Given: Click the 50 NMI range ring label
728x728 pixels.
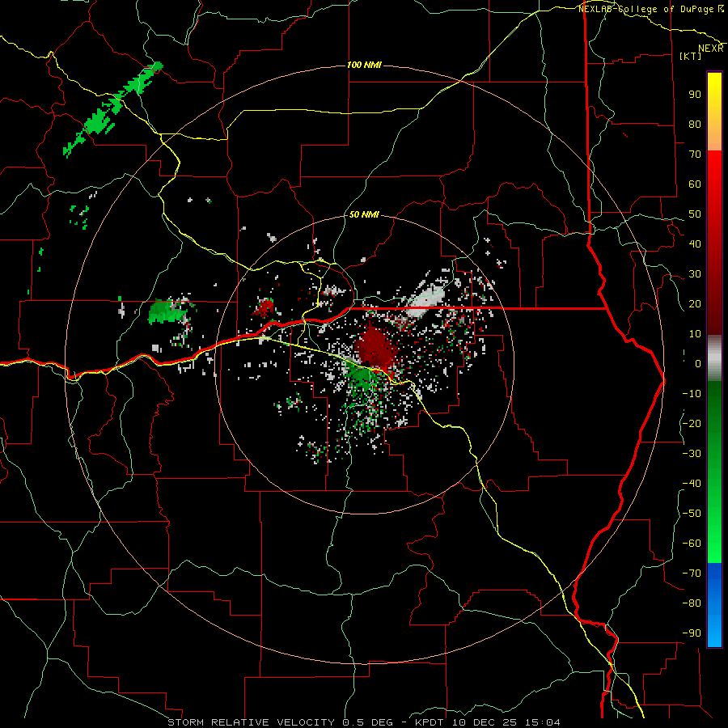Looking at the screenshot, I should (x=363, y=214).
